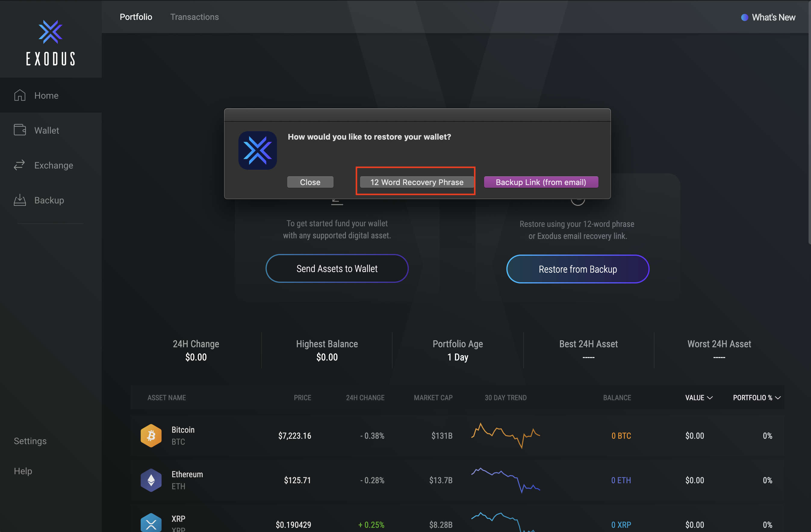
Task: Click Restore from Backup button
Action: coord(578,269)
